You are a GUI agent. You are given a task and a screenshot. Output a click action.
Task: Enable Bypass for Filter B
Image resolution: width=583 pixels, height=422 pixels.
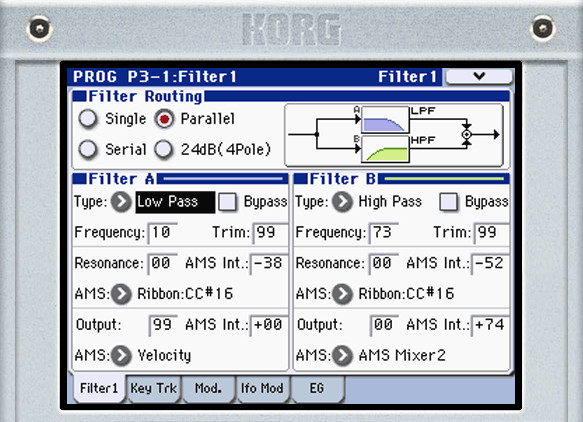tap(449, 202)
